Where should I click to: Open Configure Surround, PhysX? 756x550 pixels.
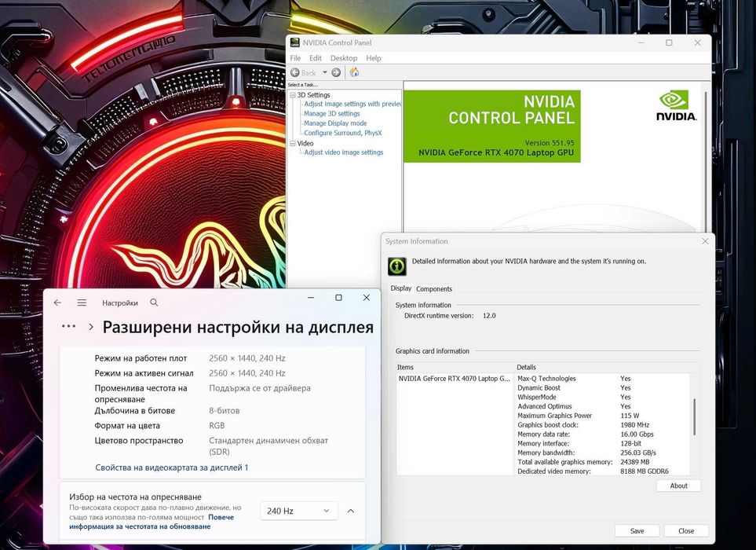coord(343,133)
